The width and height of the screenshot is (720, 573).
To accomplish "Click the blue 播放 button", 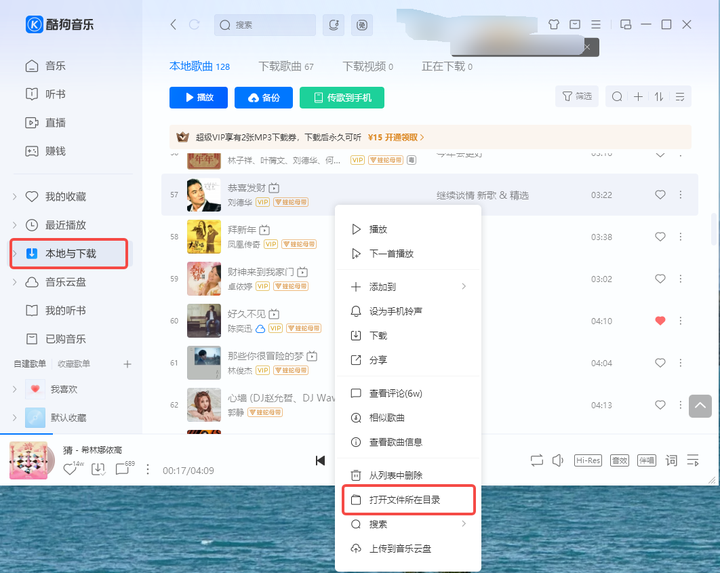I will [x=198, y=97].
